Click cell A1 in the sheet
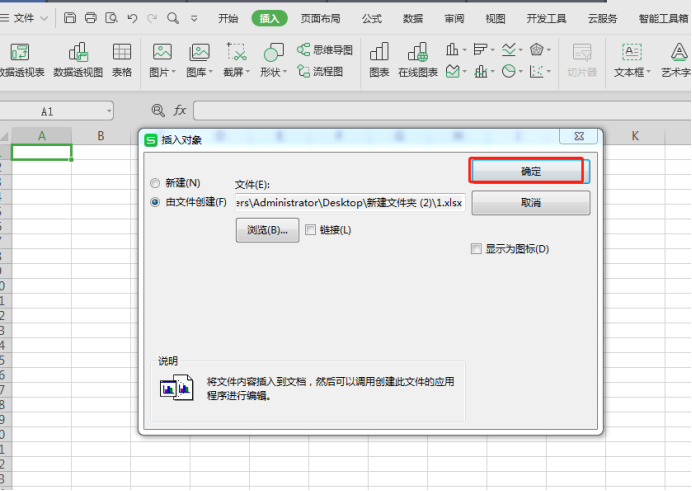The image size is (692, 491). pos(41,152)
